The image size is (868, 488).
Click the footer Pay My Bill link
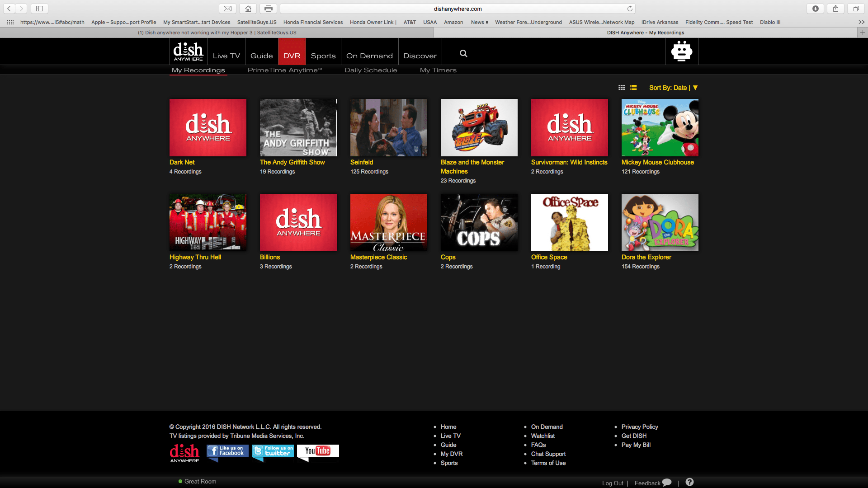pos(636,445)
